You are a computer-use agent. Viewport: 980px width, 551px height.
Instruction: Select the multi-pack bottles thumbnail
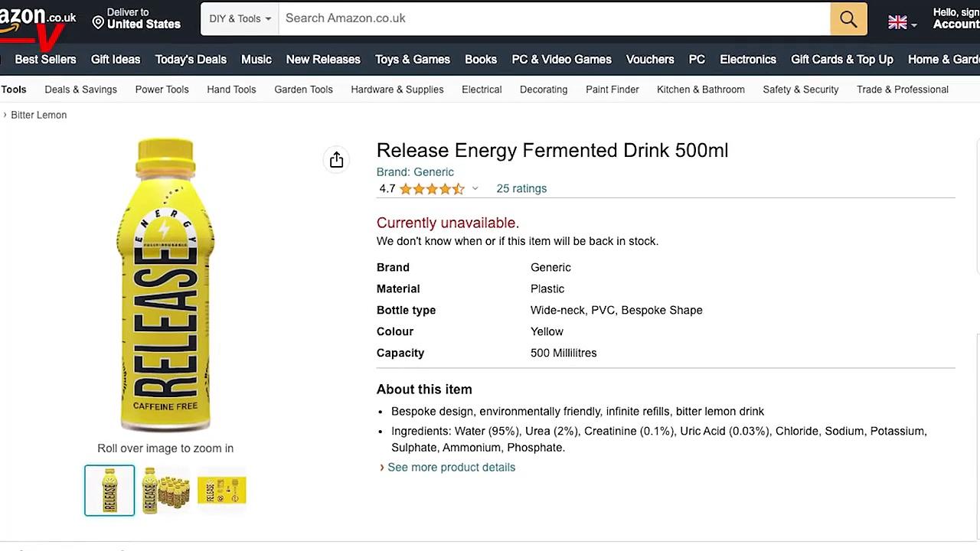pyautogui.click(x=165, y=491)
